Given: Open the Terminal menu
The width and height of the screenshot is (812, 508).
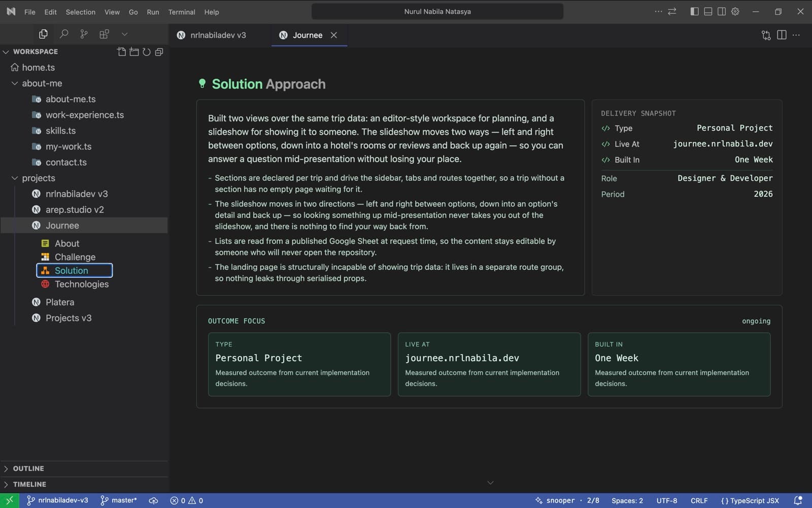Looking at the screenshot, I should 182,12.
